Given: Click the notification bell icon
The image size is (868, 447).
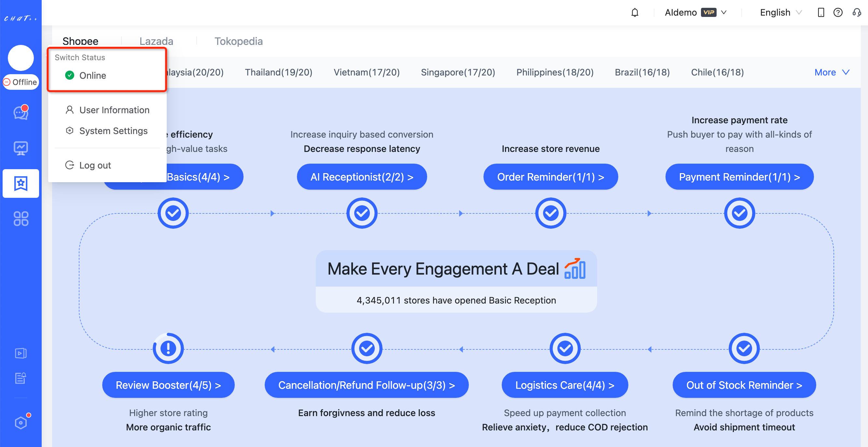Looking at the screenshot, I should click(x=635, y=13).
